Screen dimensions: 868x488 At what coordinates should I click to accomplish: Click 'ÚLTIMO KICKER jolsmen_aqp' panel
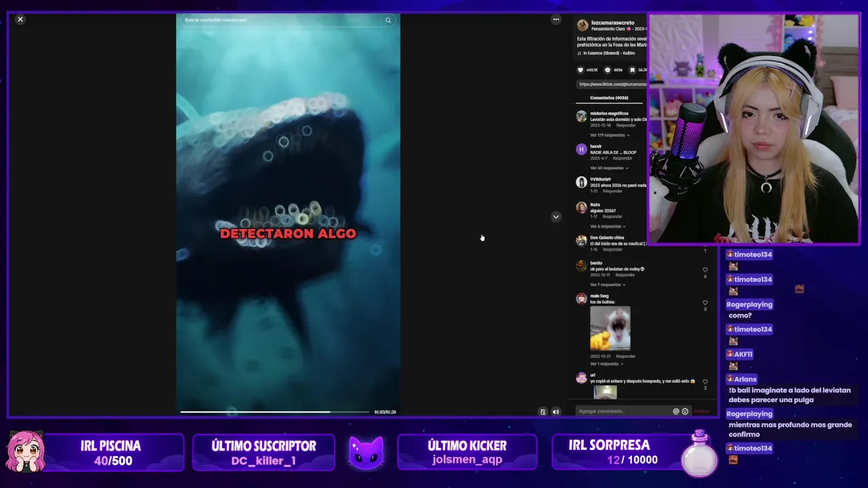[x=467, y=453]
